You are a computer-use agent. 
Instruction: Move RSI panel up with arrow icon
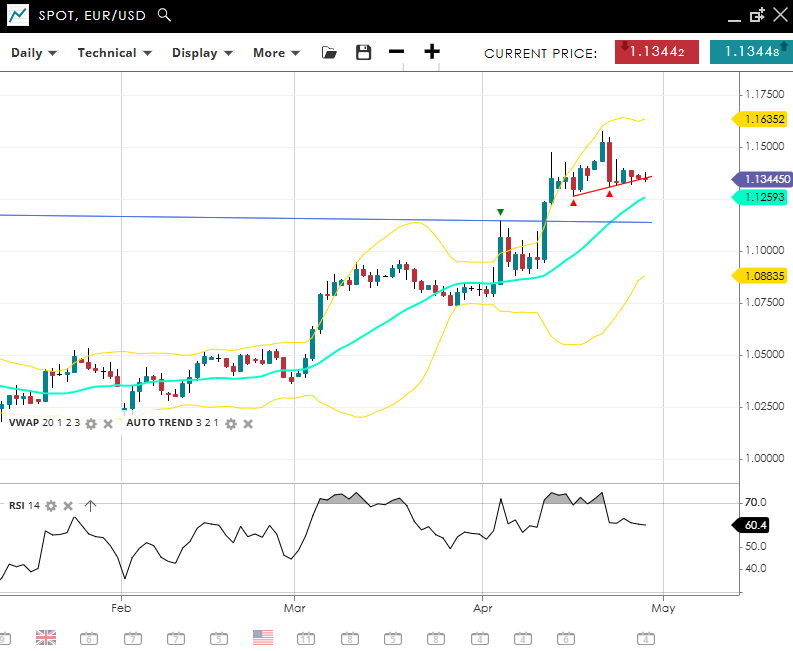pyautogui.click(x=89, y=506)
